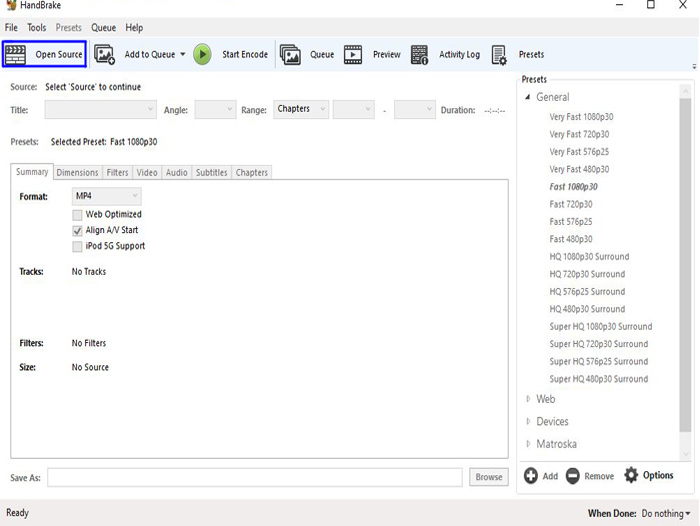This screenshot has width=700, height=526.
Task: Open the When Done dropdown
Action: click(x=666, y=513)
